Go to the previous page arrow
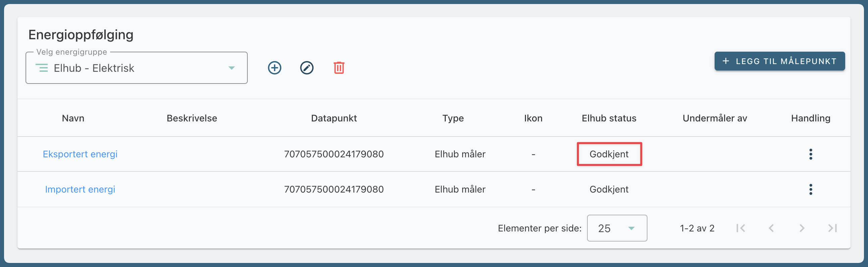This screenshot has width=868, height=267. click(x=771, y=228)
